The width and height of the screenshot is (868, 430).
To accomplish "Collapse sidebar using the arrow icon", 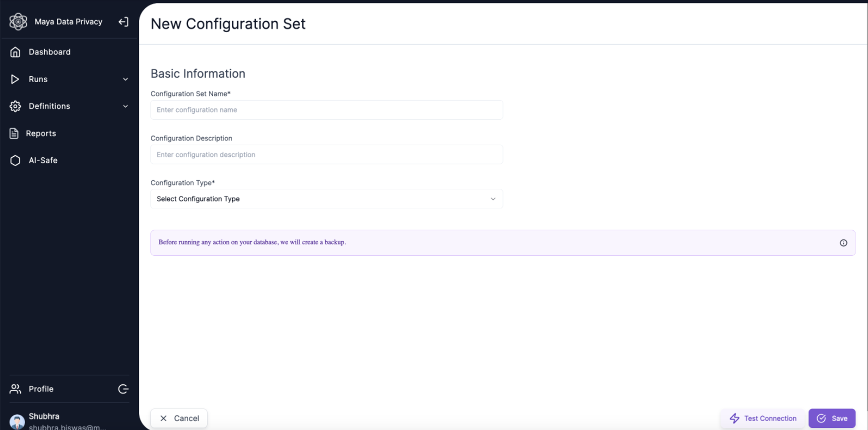I will pyautogui.click(x=123, y=22).
